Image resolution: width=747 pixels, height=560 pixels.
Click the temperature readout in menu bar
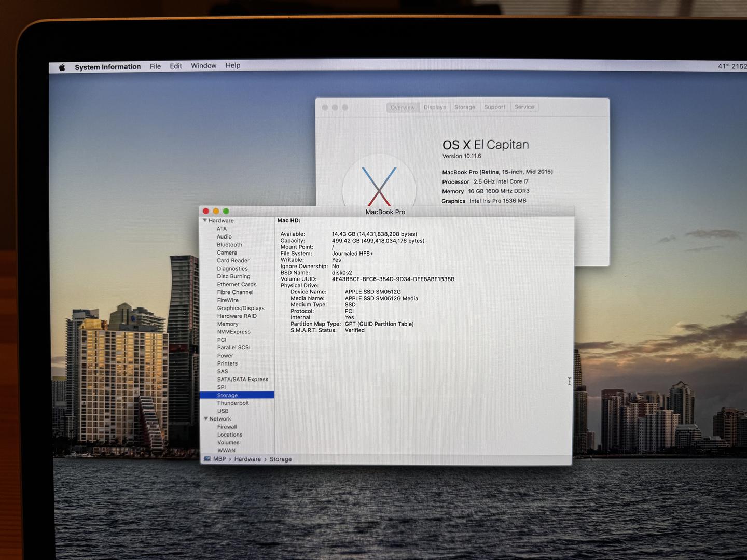pos(724,66)
